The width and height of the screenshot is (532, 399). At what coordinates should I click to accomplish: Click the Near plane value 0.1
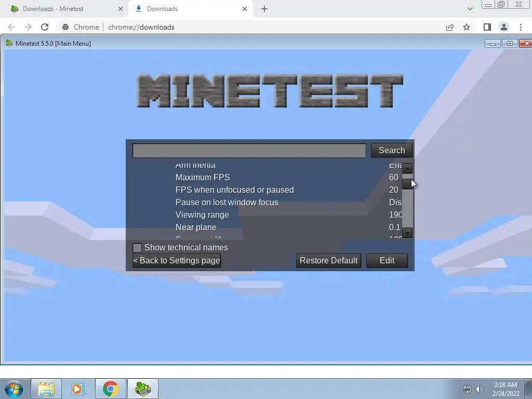coord(395,228)
